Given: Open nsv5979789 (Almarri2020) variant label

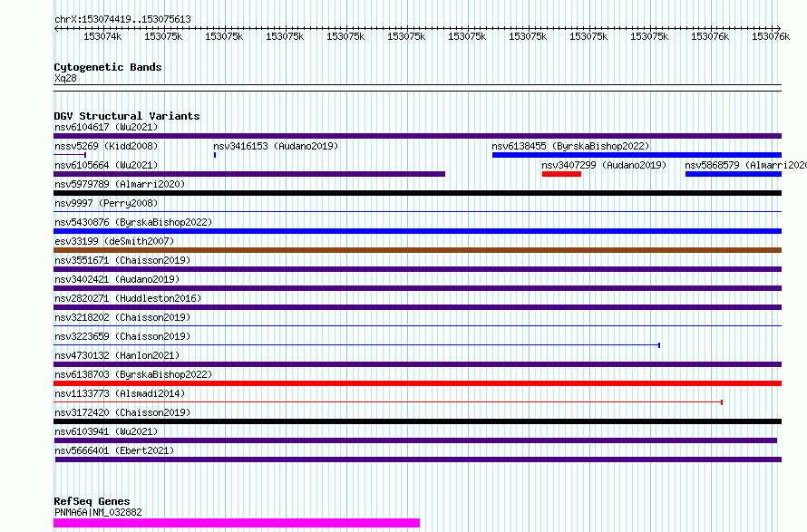Looking at the screenshot, I should [x=120, y=184].
